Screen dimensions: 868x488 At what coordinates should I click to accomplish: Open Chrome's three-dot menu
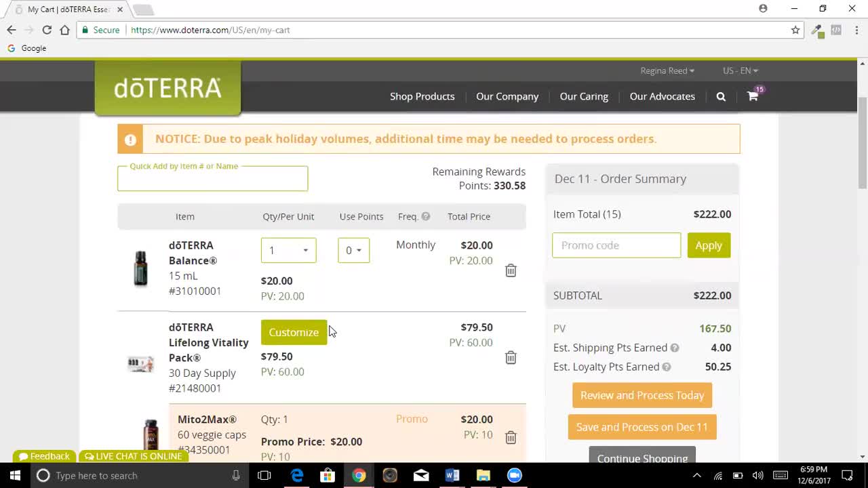pos(857,30)
